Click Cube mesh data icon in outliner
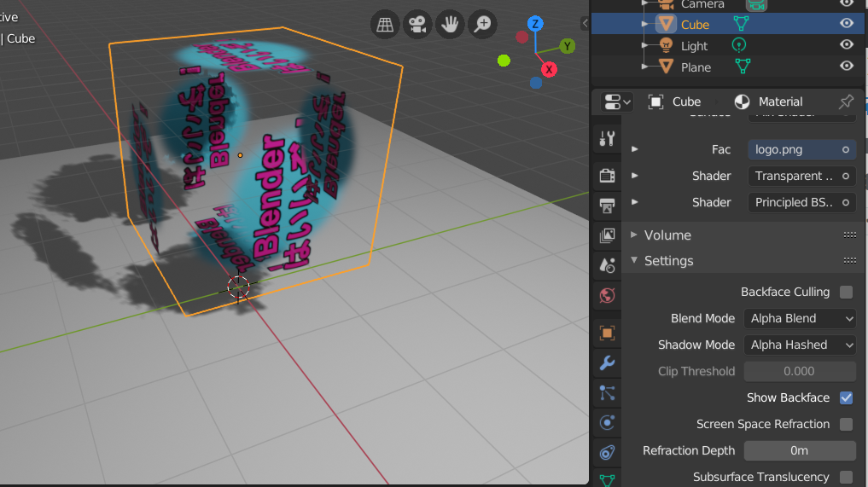Screen dimensions: 868x487 pos(741,24)
